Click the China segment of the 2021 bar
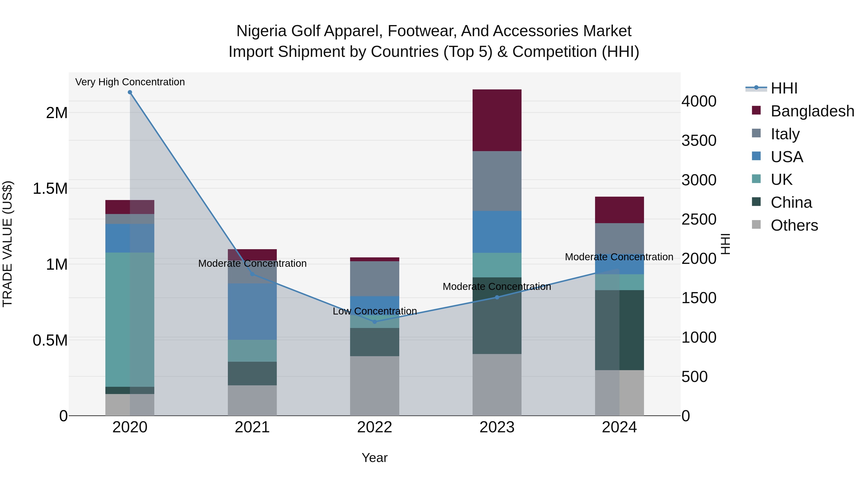Screen dimensions: 868x488 tap(252, 374)
